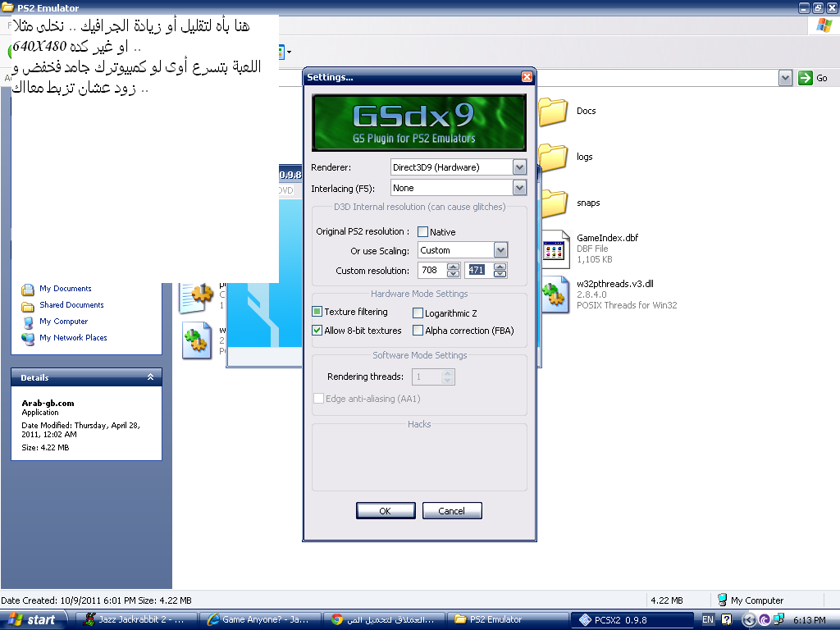This screenshot has height=630, width=840.
Task: Select the 'Docs' folder name
Action: pyautogui.click(x=586, y=111)
